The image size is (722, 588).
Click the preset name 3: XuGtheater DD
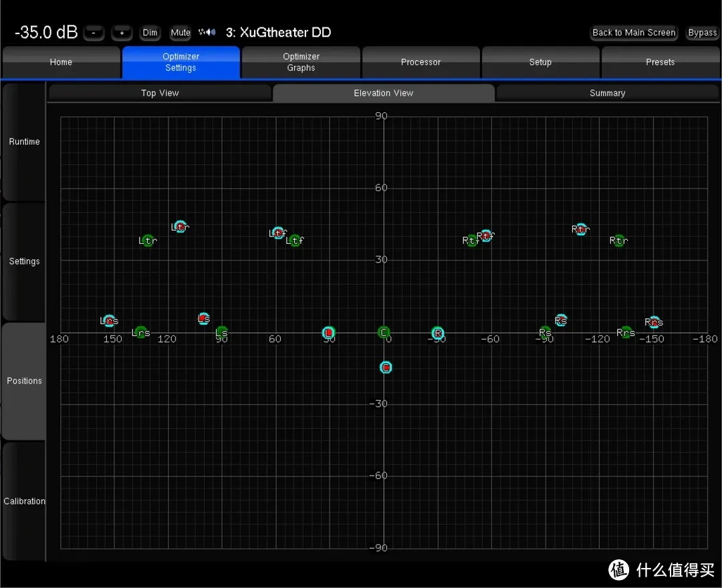pyautogui.click(x=278, y=32)
